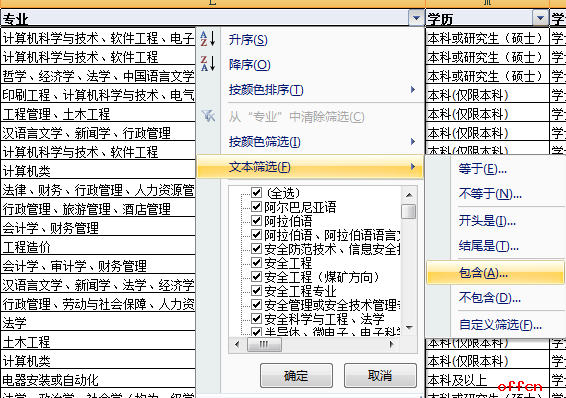Select 自定义筛选 in the submenu
Screen dimensions: 566x398
500,325
